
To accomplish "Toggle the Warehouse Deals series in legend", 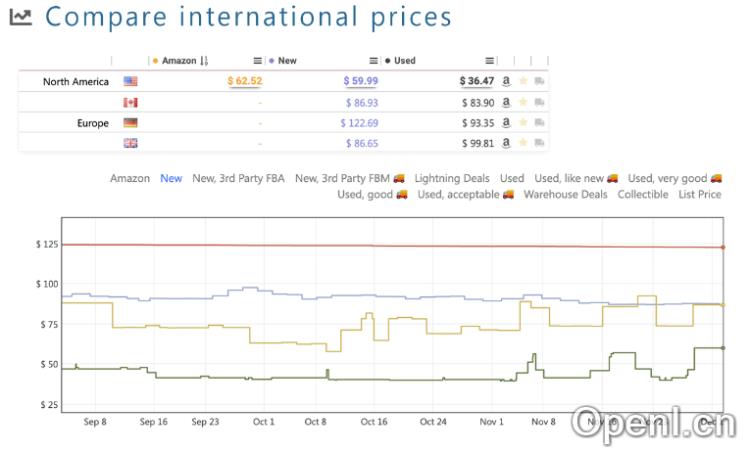I will point(565,194).
